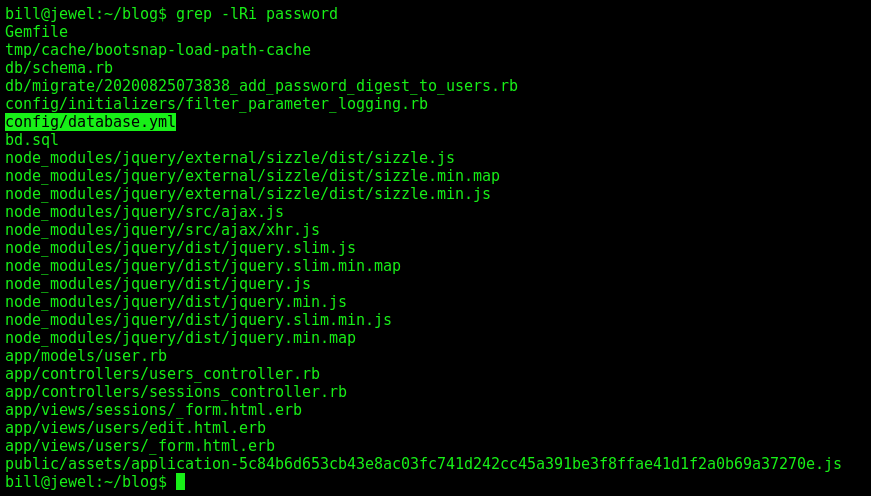Click the jquery.slim.min.map line

click(x=203, y=265)
